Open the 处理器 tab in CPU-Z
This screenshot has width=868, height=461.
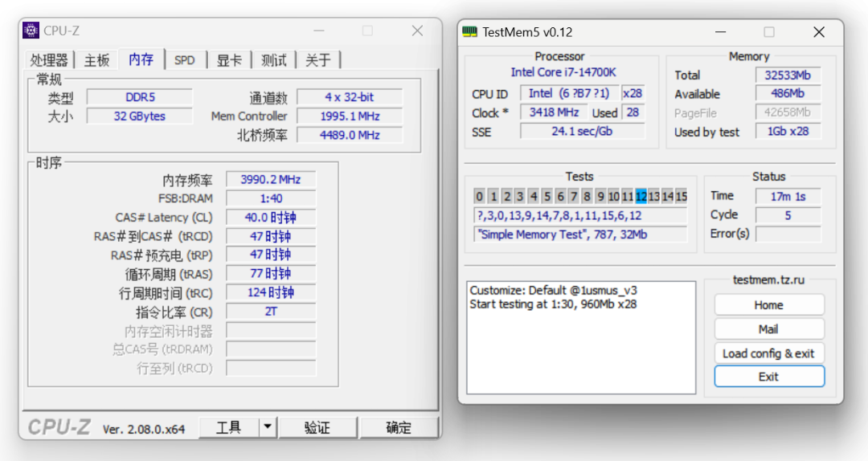(x=49, y=59)
